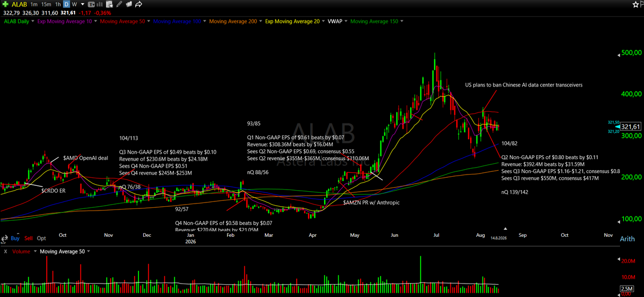Click the 'nQ 139/142' annotation
This screenshot has width=644, height=297.
click(516, 192)
